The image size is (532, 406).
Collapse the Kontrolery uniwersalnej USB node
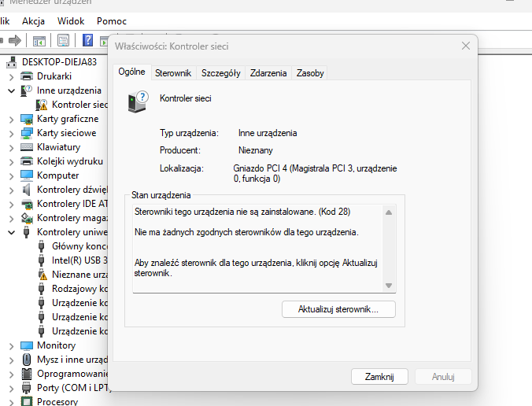coord(11,232)
